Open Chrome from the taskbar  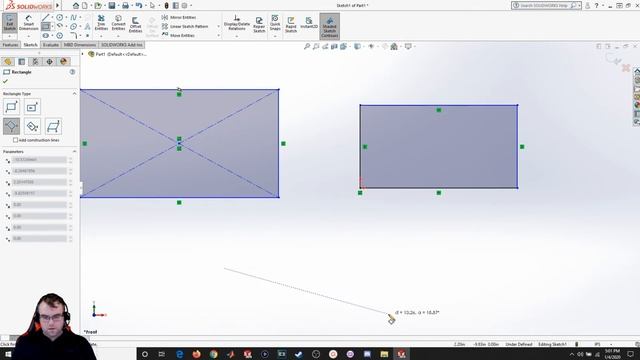213,354
